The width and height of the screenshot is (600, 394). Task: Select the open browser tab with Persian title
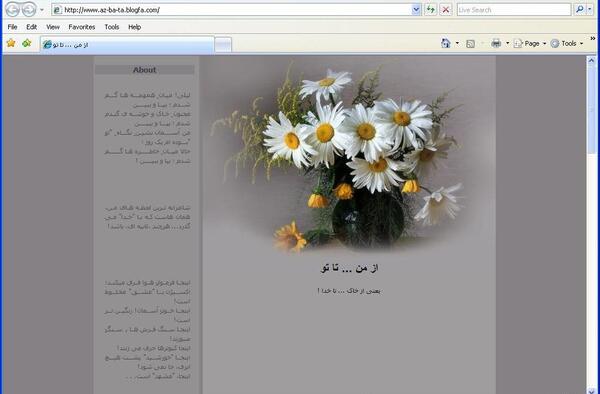(127, 45)
